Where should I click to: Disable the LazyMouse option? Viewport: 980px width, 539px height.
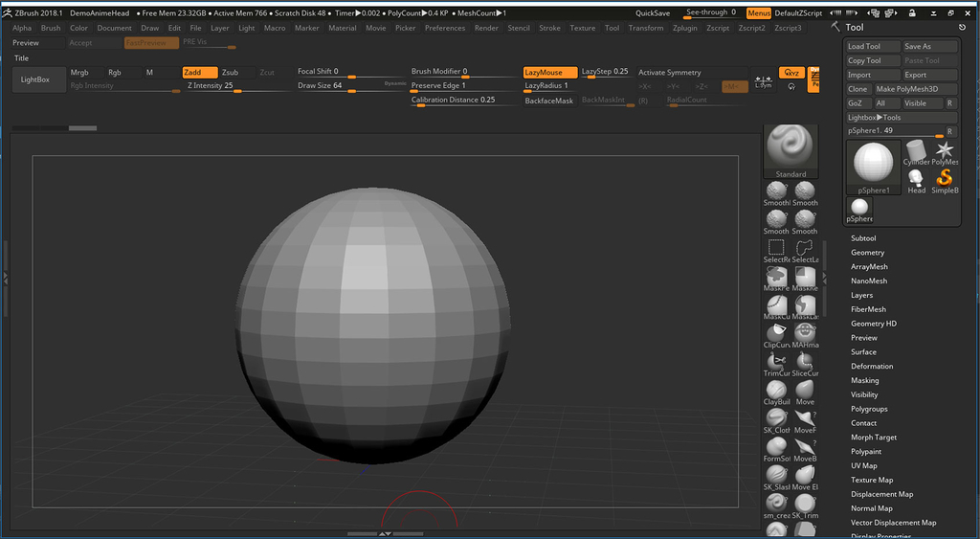tap(549, 73)
